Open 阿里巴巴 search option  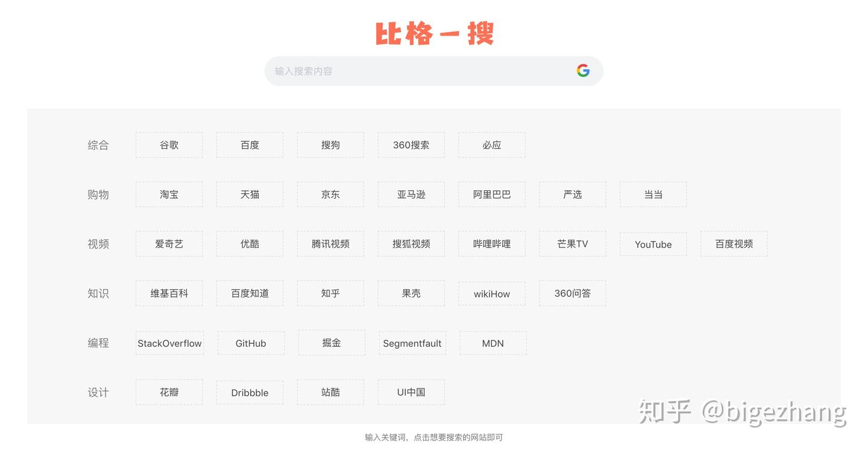tap(492, 194)
